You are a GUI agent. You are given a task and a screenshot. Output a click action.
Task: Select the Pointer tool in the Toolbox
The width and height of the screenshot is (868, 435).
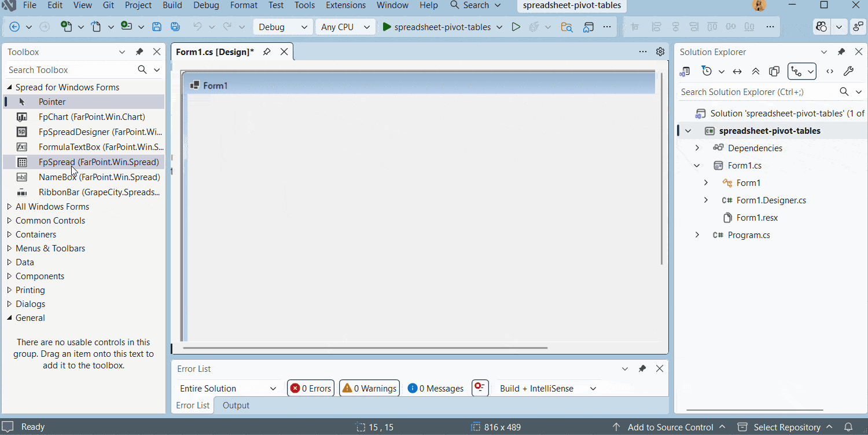[x=52, y=101]
